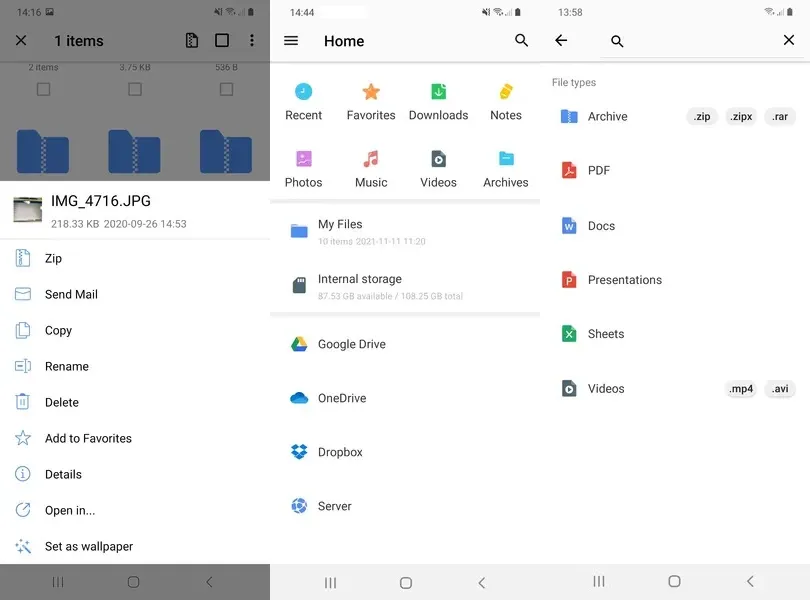The width and height of the screenshot is (810, 600).
Task: Open My Files folder
Action: pyautogui.click(x=405, y=232)
